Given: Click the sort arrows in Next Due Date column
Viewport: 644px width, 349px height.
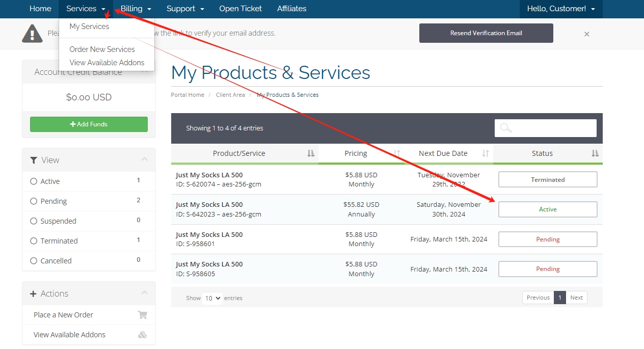Looking at the screenshot, I should coord(486,153).
